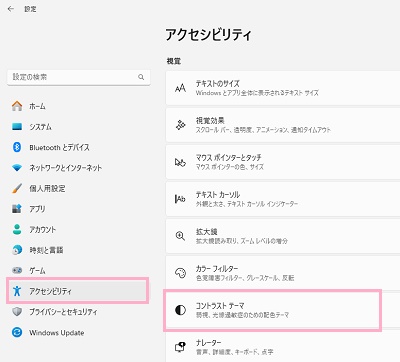Click the AA text size icon

(180, 88)
